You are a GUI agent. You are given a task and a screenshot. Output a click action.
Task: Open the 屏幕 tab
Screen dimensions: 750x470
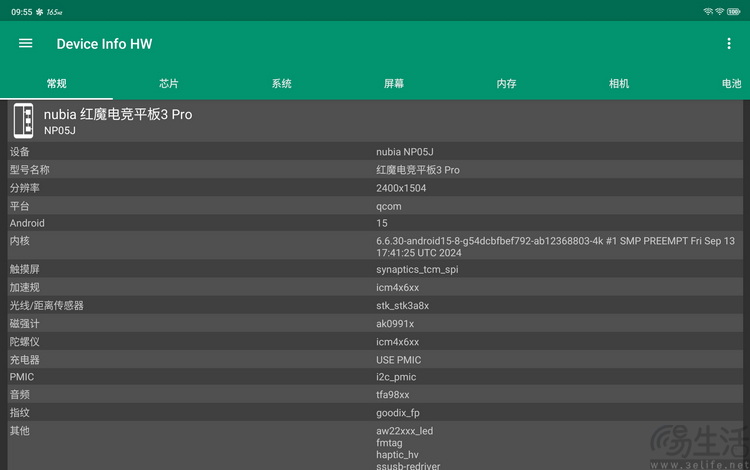pyautogui.click(x=394, y=84)
